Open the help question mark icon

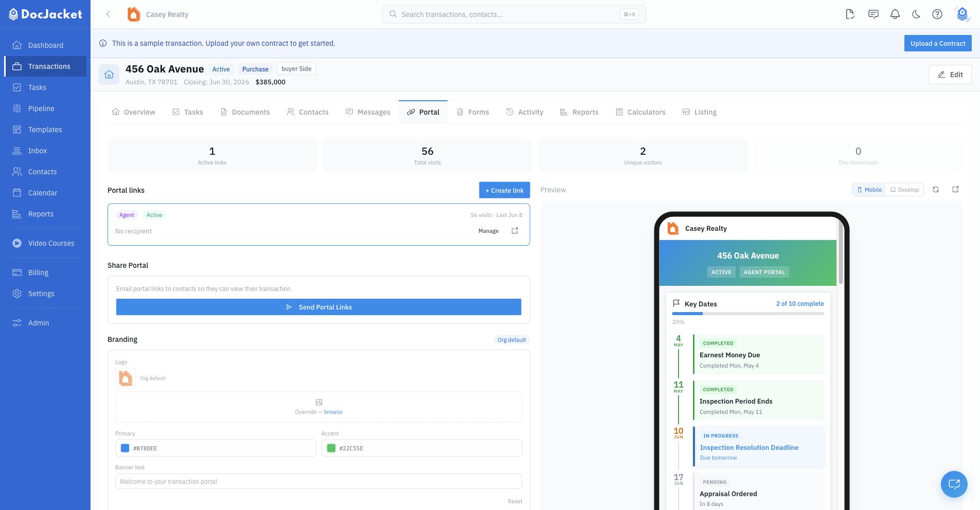pyautogui.click(x=937, y=14)
